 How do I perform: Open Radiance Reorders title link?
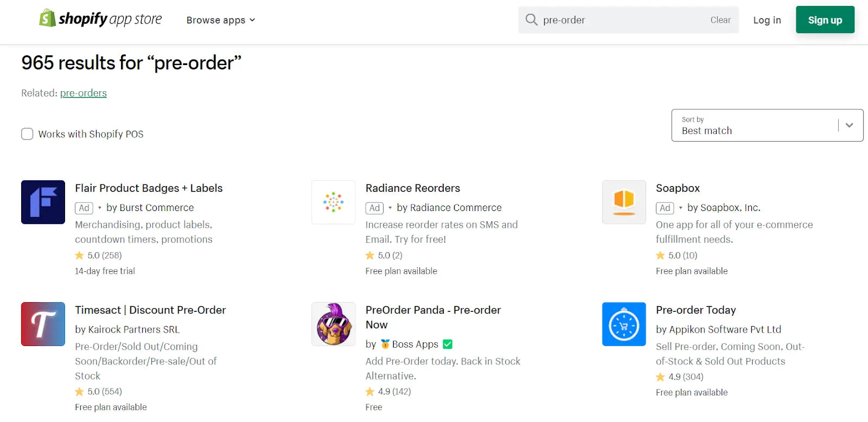pyautogui.click(x=413, y=188)
